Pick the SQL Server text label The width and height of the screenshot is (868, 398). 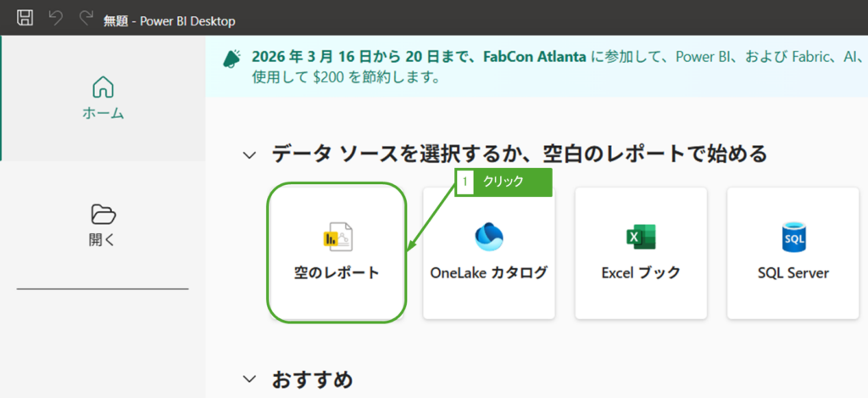(x=793, y=273)
